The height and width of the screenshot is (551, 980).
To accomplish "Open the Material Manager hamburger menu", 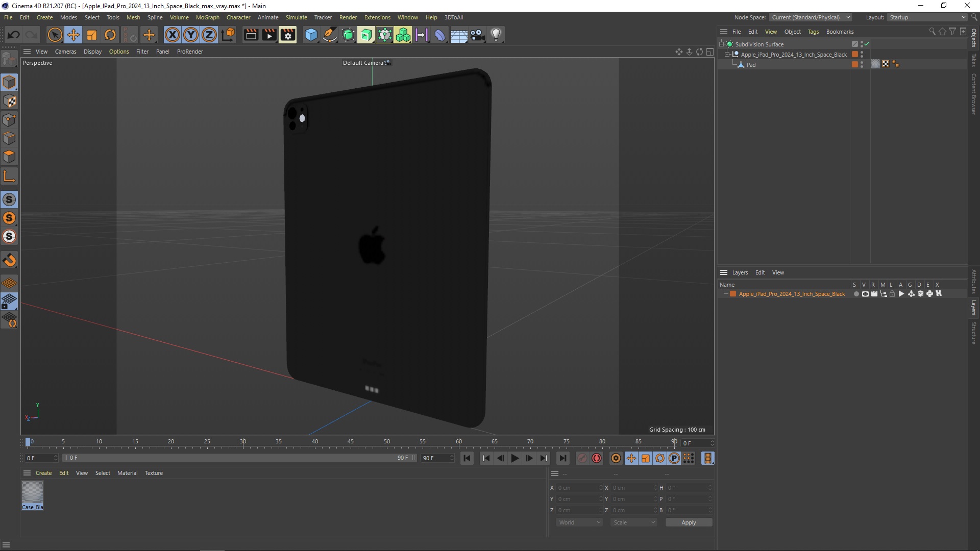I will click(27, 473).
